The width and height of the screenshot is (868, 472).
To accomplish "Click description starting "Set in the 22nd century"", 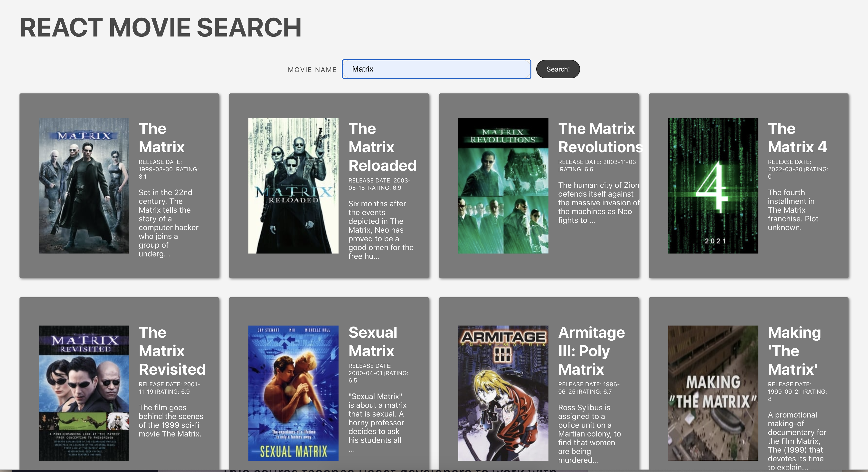I will point(169,223).
